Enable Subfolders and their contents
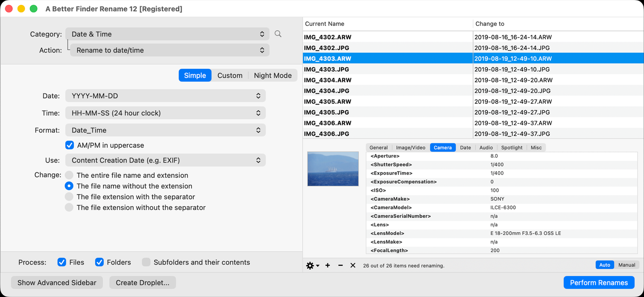The height and width of the screenshot is (297, 644). pos(146,262)
